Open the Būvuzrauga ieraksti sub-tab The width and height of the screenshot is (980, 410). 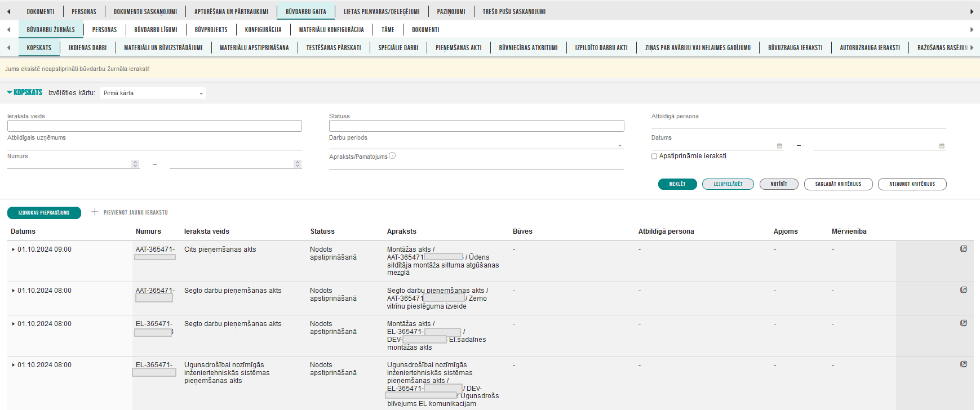[x=795, y=47]
